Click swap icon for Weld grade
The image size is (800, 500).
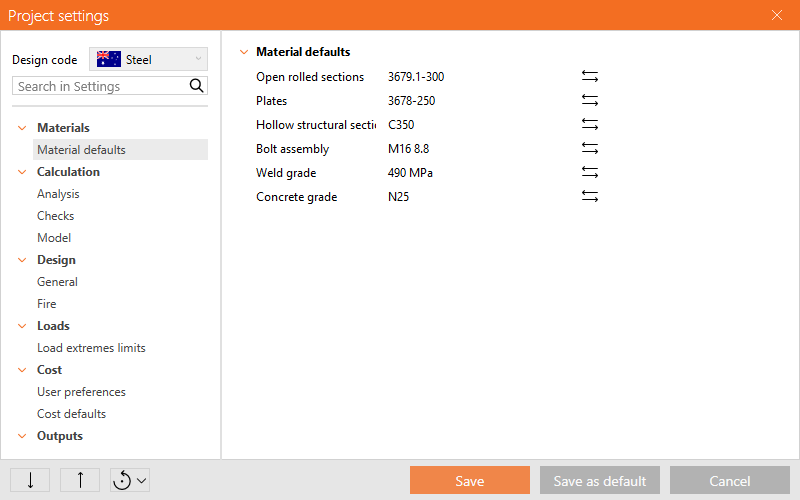click(590, 173)
